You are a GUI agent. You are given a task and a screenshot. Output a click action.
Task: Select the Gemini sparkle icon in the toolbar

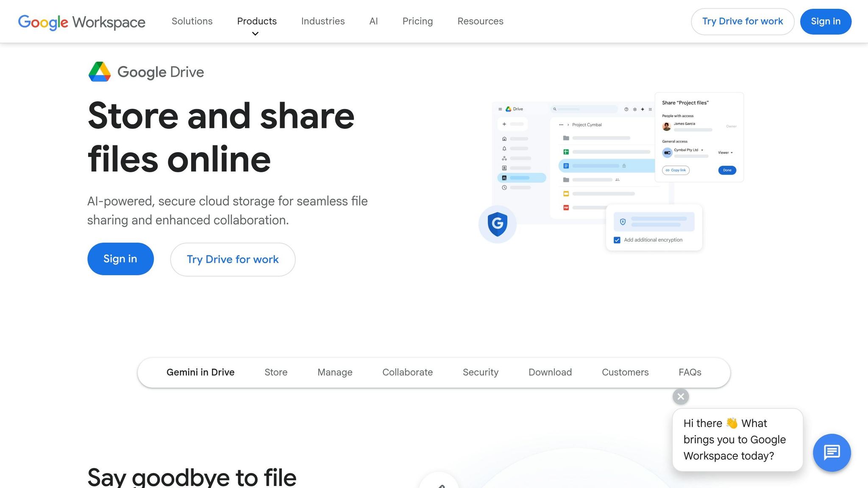click(x=643, y=109)
